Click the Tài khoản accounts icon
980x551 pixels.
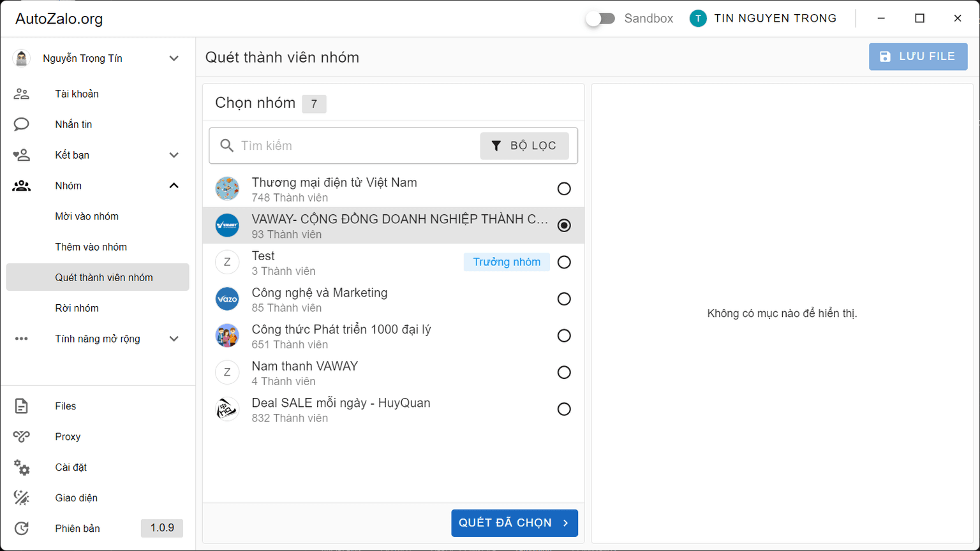(x=22, y=94)
